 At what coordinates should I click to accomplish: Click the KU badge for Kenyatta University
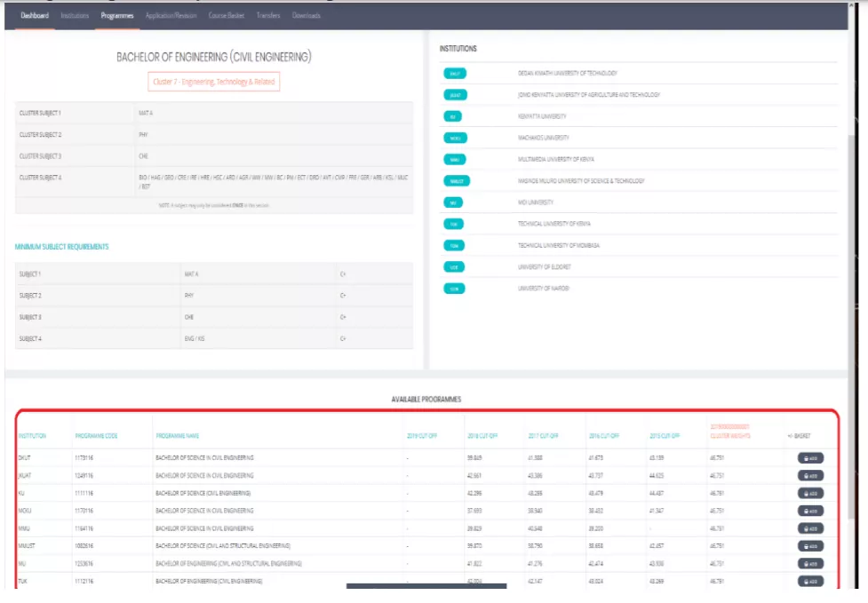tap(453, 116)
